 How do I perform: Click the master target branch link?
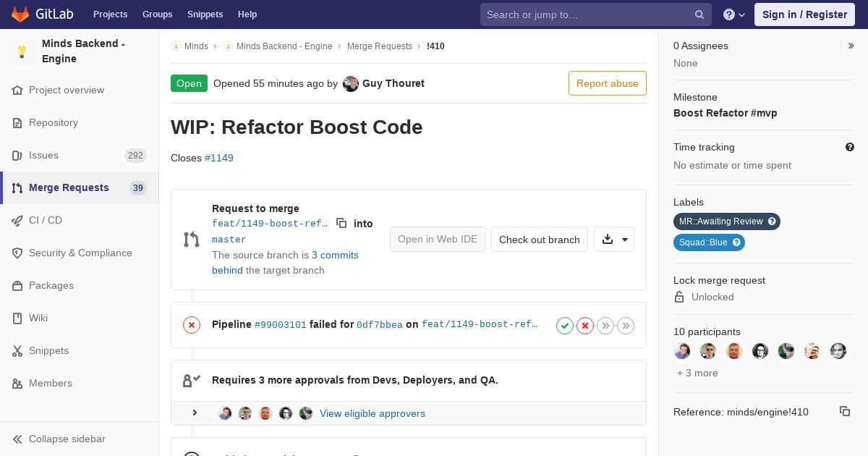pyautogui.click(x=229, y=240)
